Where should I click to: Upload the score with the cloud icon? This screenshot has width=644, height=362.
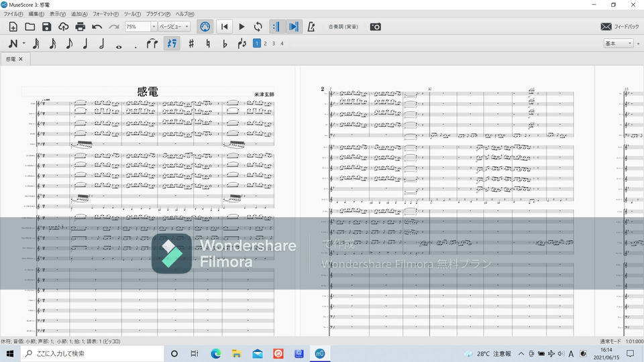pos(63,27)
